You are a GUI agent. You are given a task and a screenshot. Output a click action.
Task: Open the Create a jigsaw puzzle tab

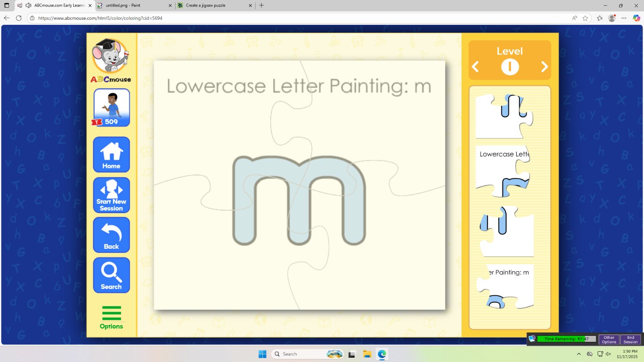(206, 6)
